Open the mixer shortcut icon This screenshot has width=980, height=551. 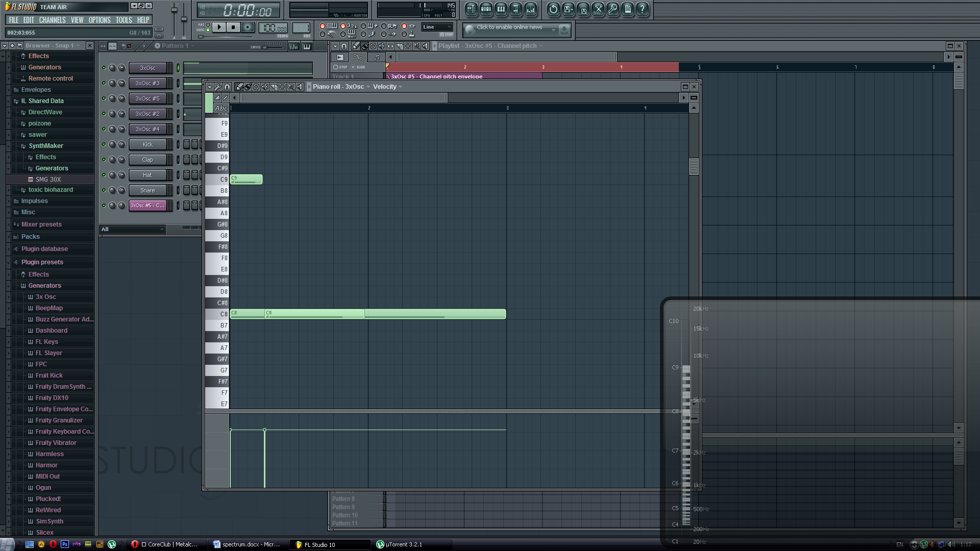tap(531, 9)
